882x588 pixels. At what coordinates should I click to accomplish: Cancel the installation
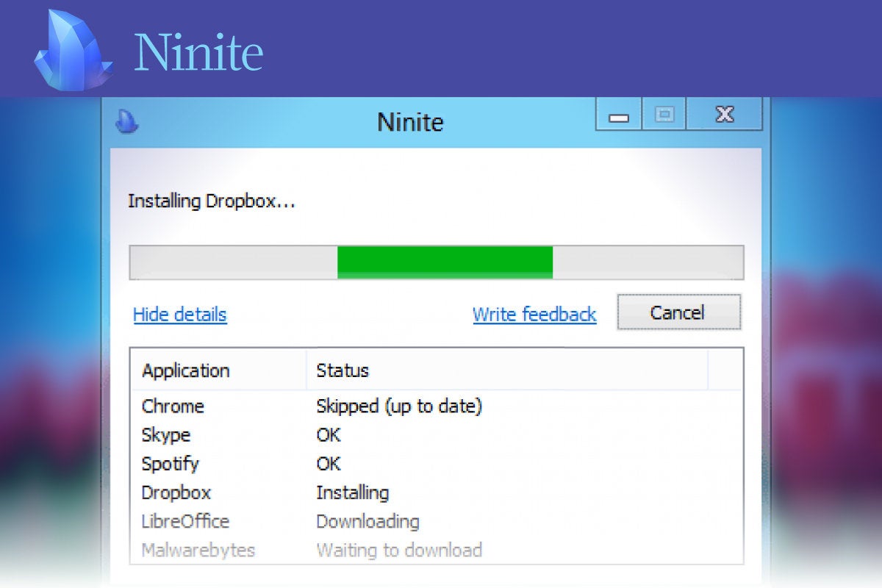click(x=678, y=312)
